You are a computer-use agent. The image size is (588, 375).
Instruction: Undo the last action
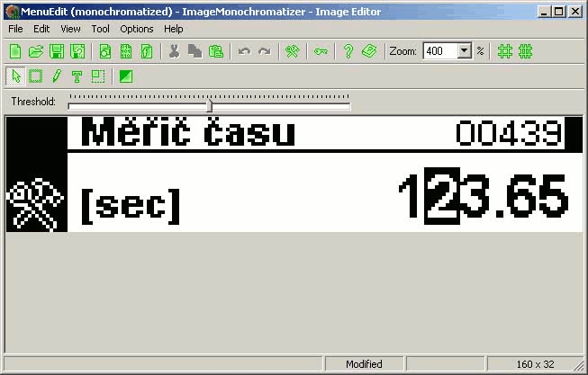click(x=245, y=51)
